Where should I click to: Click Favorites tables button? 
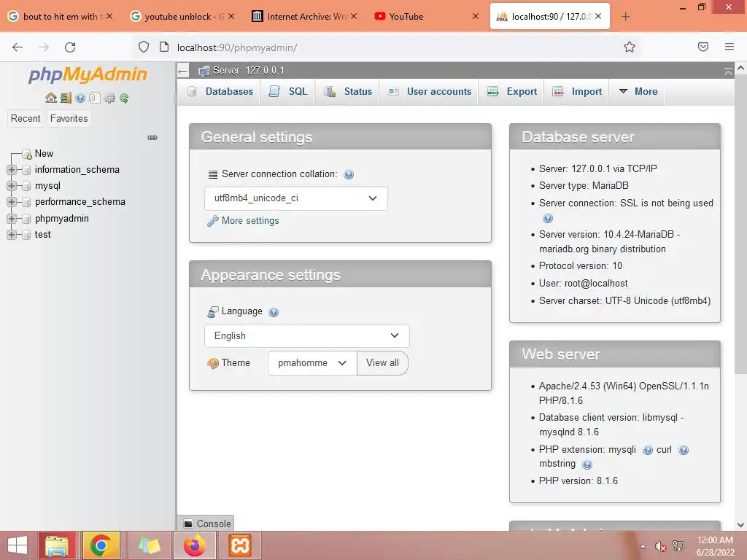pyautogui.click(x=69, y=119)
